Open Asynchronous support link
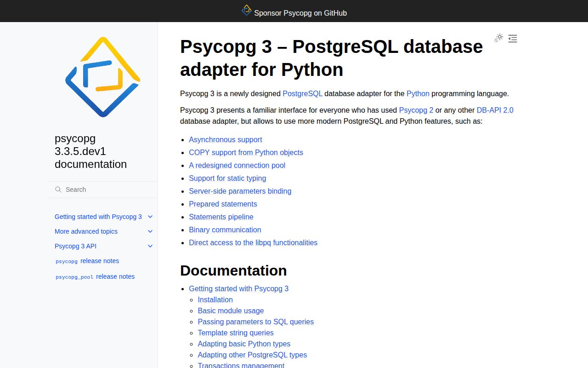 coord(226,139)
